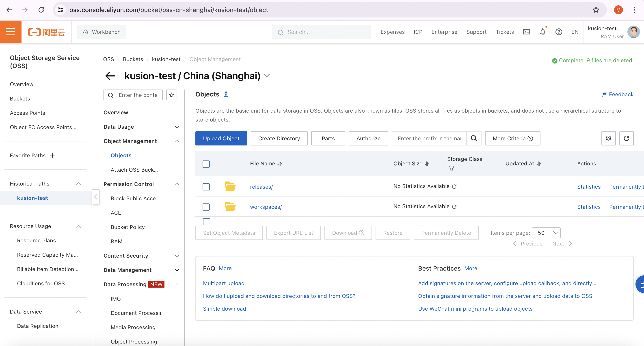
Task: Click Multipart upload FAQ link
Action: (x=224, y=283)
